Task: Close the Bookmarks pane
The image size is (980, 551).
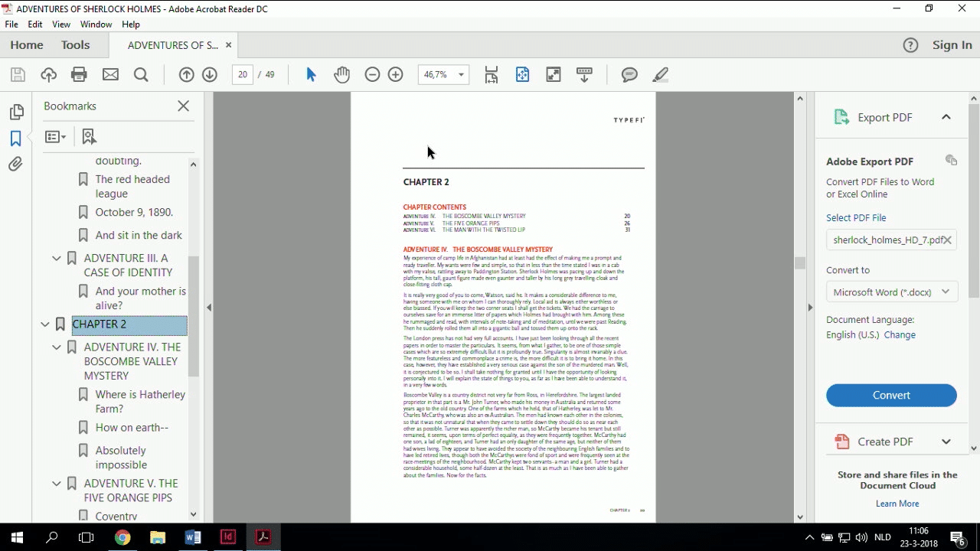Action: pyautogui.click(x=183, y=106)
